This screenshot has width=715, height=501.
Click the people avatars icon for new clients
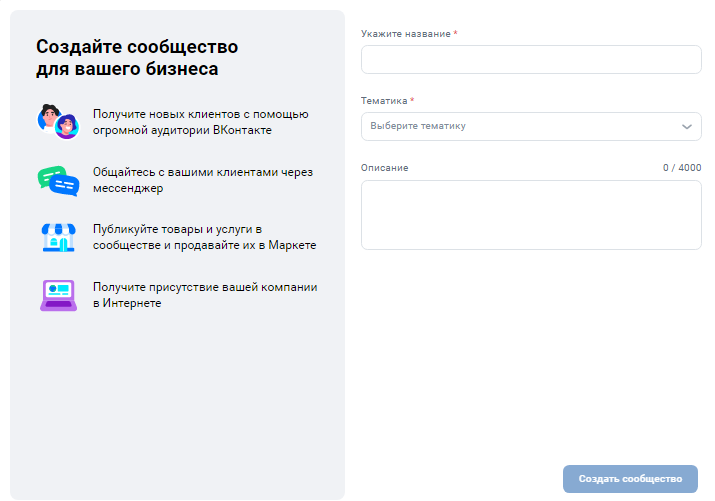[x=58, y=121]
